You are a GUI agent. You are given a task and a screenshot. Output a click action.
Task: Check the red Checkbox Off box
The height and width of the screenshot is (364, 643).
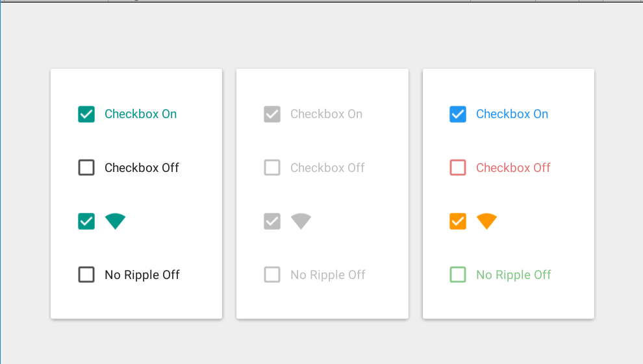pyautogui.click(x=458, y=167)
